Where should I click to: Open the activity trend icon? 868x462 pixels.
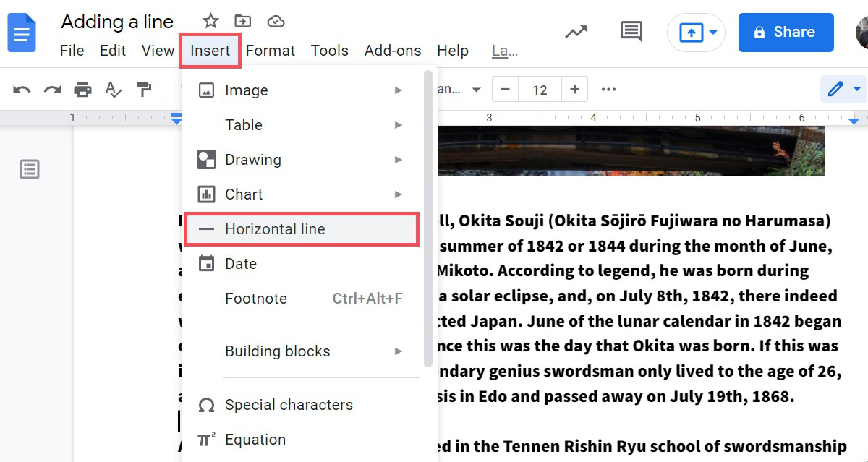click(x=576, y=32)
